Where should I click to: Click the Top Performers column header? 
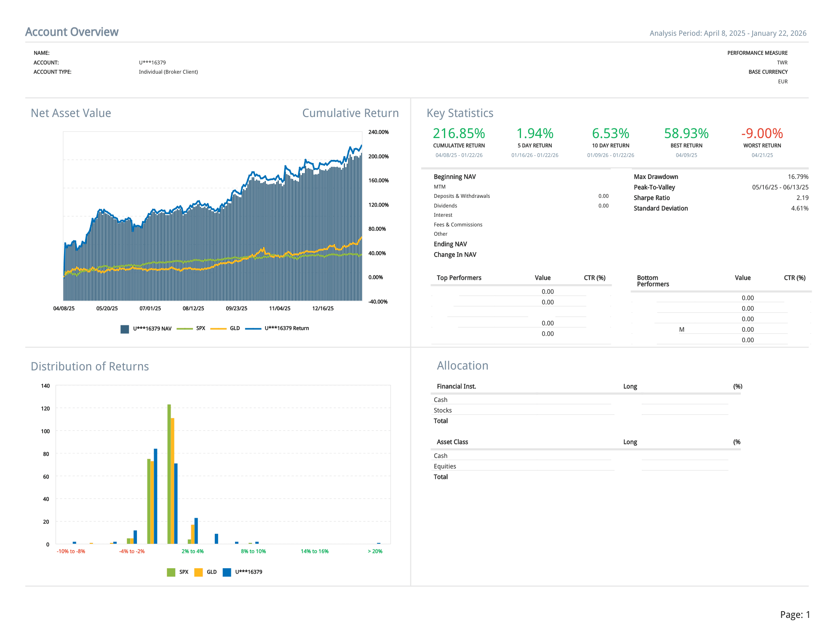[459, 278]
